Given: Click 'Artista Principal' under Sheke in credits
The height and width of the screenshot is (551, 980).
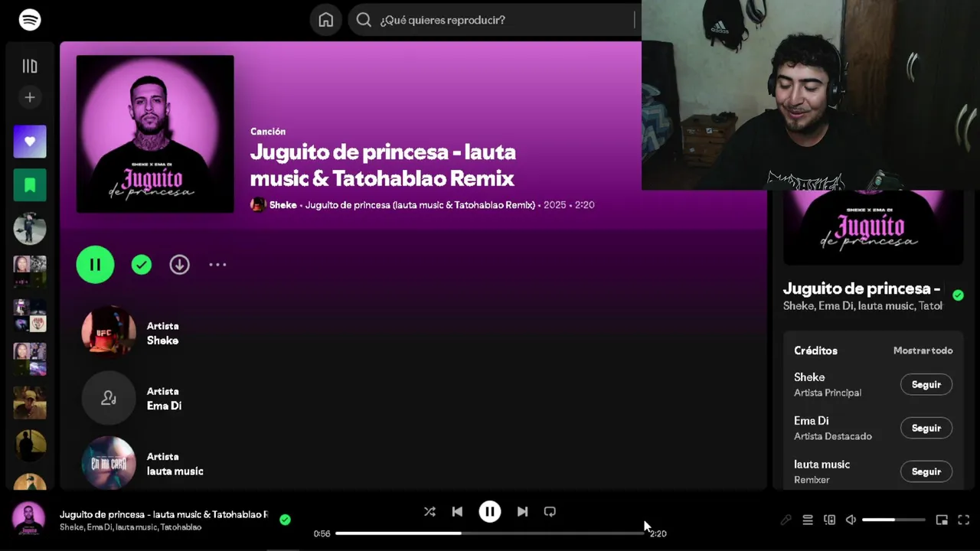Looking at the screenshot, I should click(828, 393).
